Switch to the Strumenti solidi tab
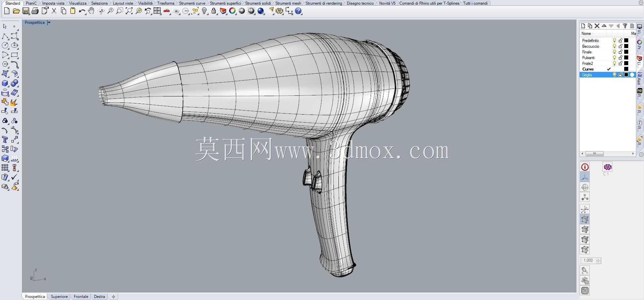Screen dimensions: 644x300 coord(258,3)
